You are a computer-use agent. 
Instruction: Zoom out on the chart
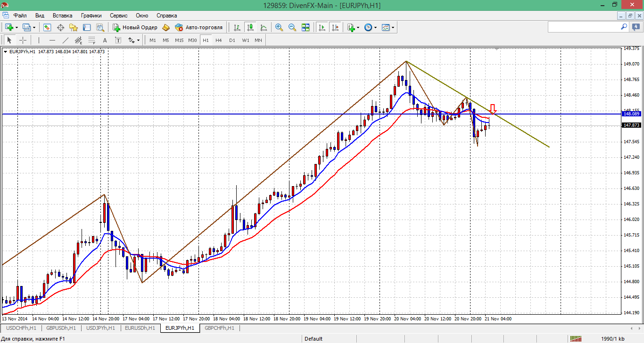[x=292, y=27]
